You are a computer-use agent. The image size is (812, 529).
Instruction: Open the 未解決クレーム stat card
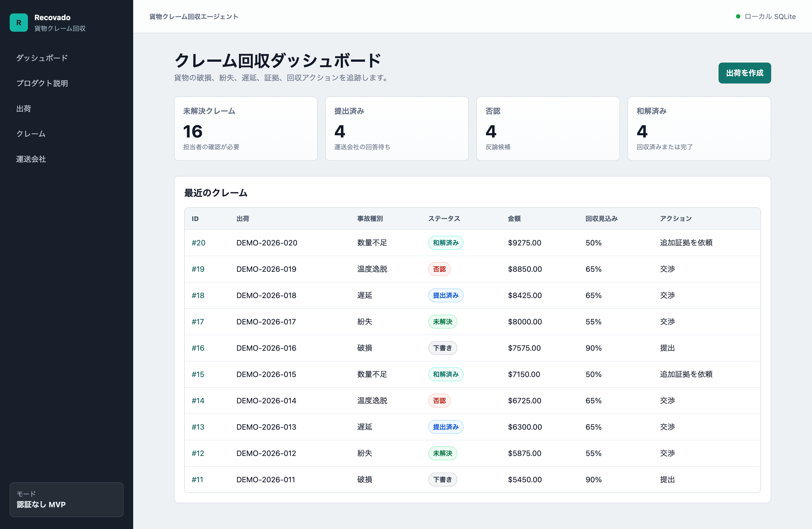pyautogui.click(x=246, y=128)
